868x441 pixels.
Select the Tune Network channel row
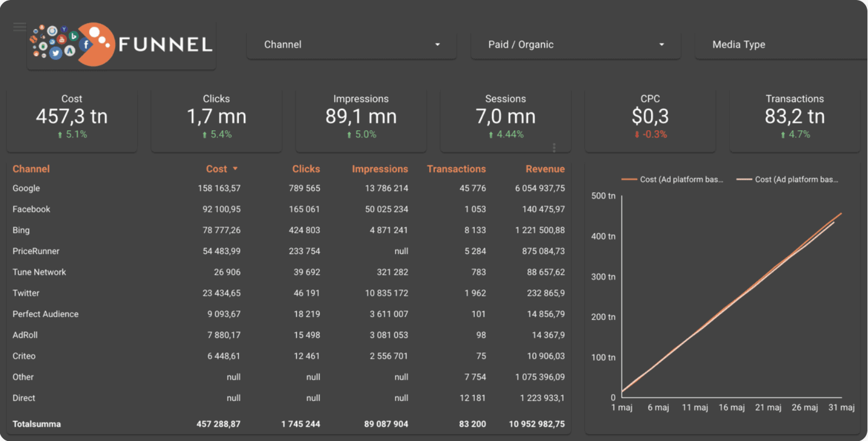tap(289, 272)
